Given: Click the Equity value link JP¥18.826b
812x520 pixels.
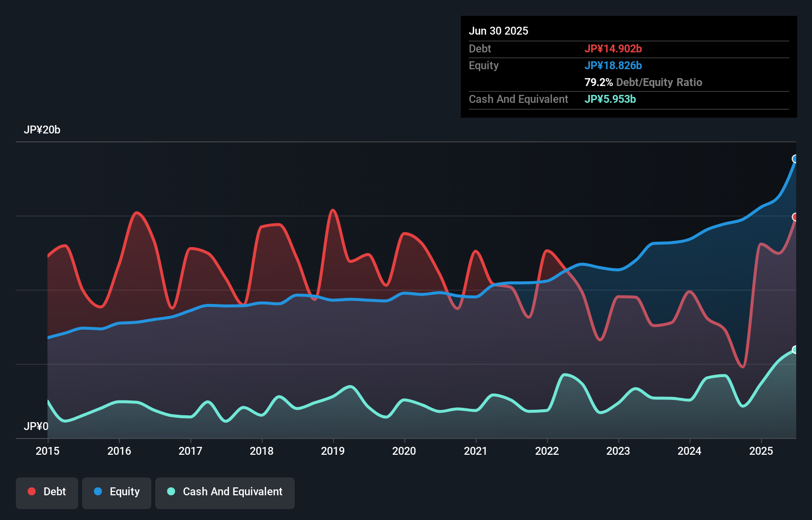Looking at the screenshot, I should [613, 65].
